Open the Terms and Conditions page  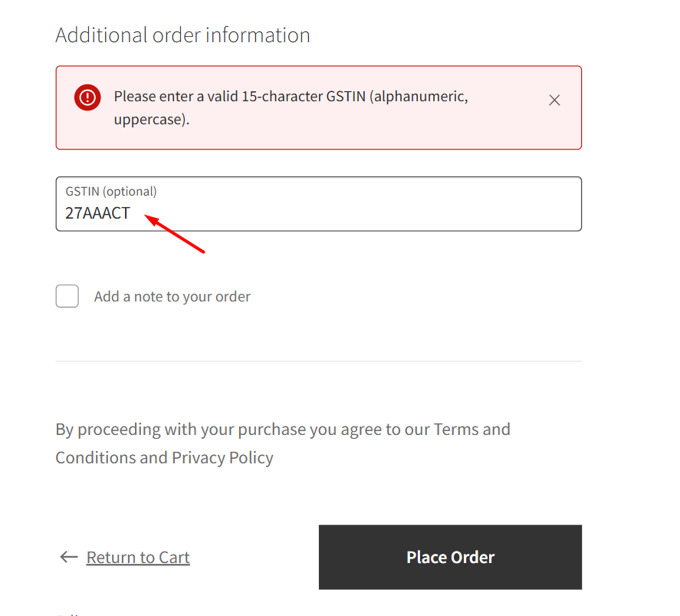tap(472, 429)
